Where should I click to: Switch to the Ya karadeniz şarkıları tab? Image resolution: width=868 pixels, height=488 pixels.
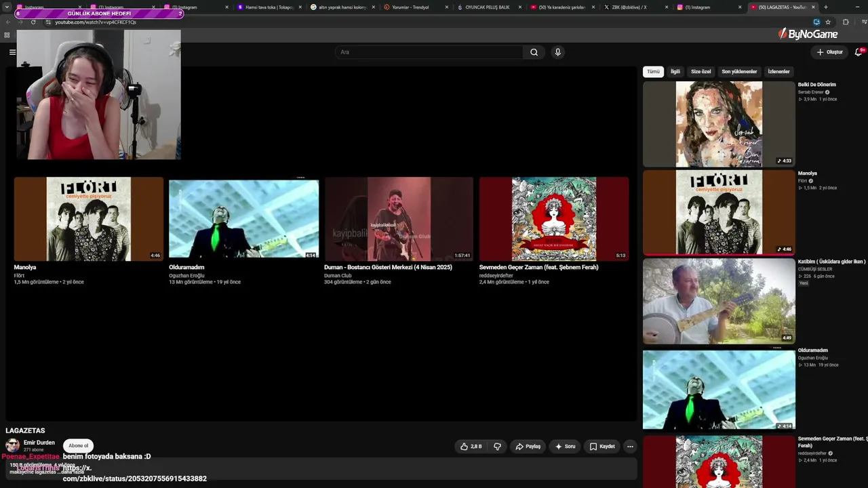coord(561,7)
